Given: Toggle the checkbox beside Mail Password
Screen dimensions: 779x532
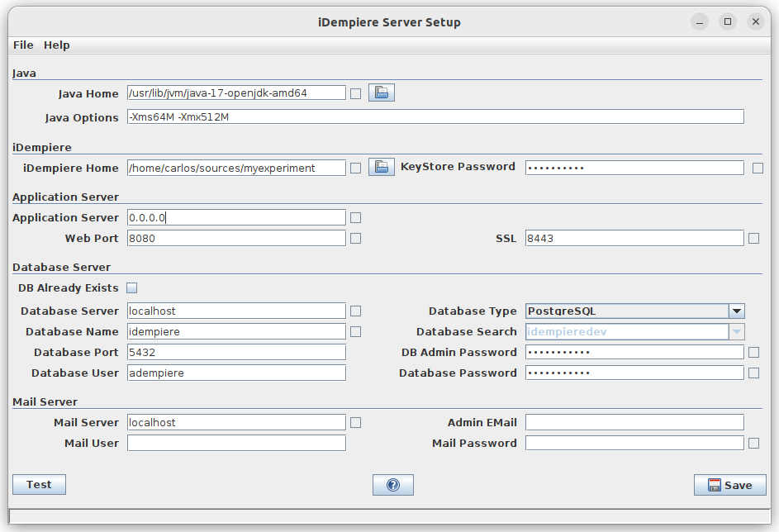Looking at the screenshot, I should [x=753, y=444].
